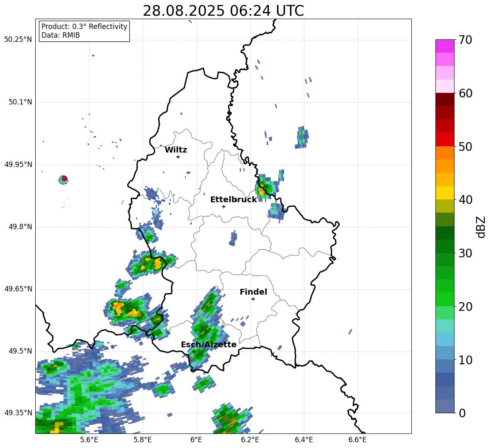
Task: Click the colorbar tick label 30
Action: [465, 253]
